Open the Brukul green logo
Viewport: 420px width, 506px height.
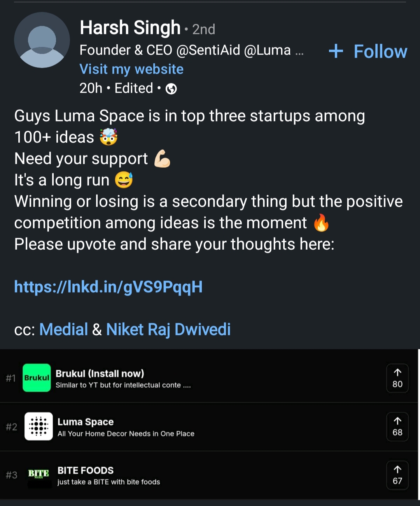click(37, 378)
